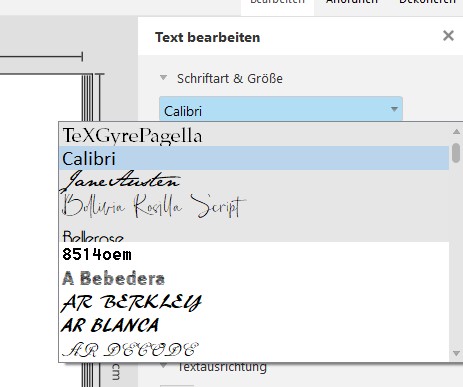
Task: Pick the Jane Austen script font
Action: coord(254,182)
